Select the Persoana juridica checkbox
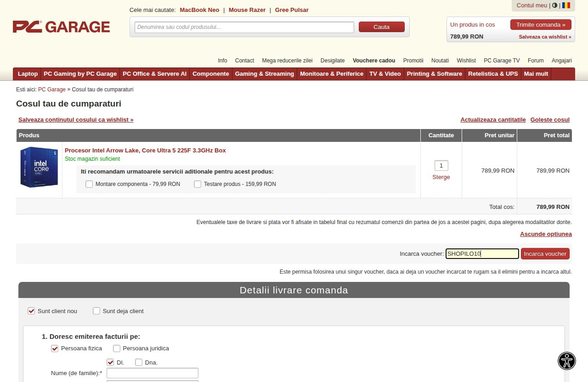 [117, 348]
